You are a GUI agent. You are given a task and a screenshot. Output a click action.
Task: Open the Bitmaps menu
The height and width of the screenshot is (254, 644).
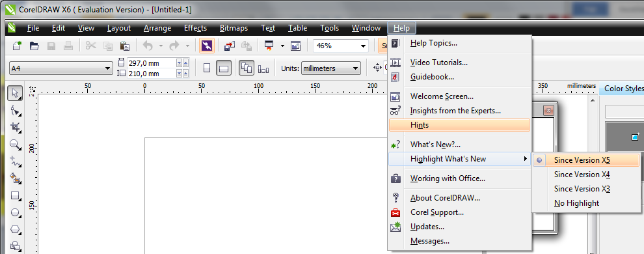(x=234, y=28)
